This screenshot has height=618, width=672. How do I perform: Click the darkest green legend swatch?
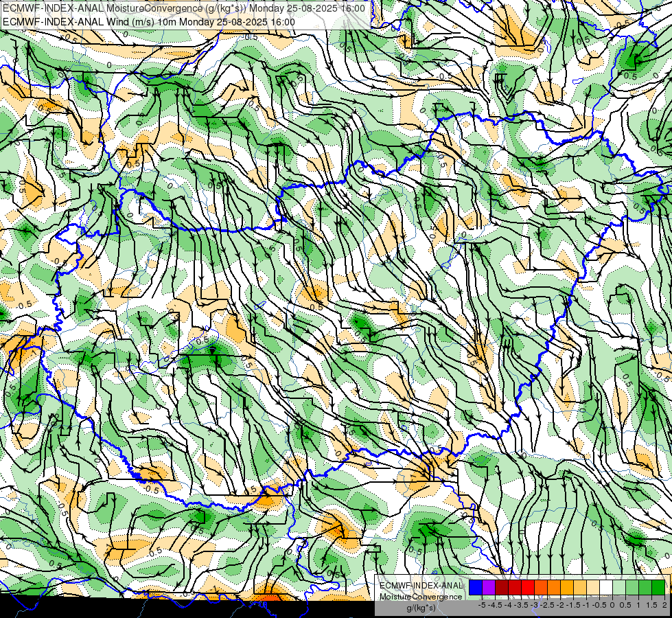[658, 588]
